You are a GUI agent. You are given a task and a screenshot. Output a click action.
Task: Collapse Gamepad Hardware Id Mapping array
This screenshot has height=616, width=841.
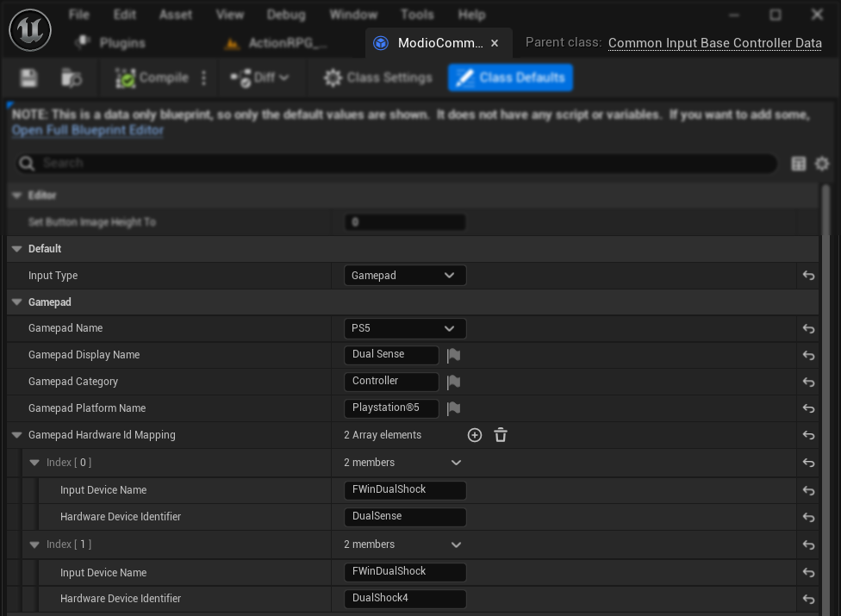click(x=17, y=435)
